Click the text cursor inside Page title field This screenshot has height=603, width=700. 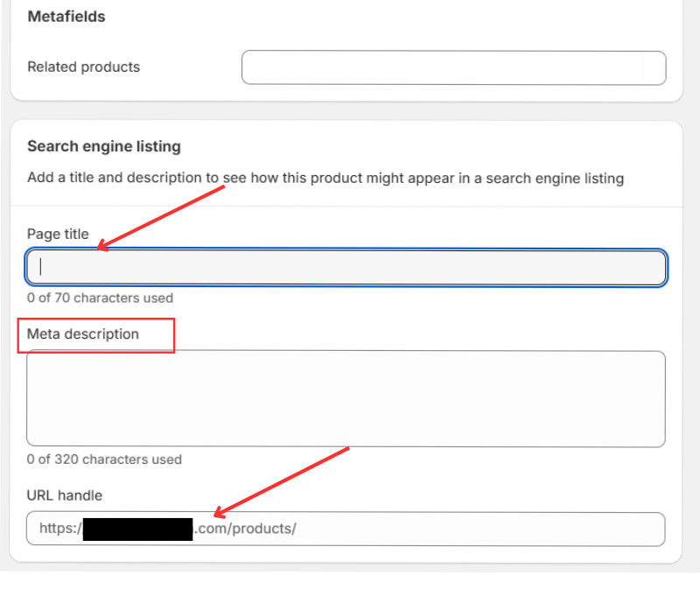(x=41, y=268)
